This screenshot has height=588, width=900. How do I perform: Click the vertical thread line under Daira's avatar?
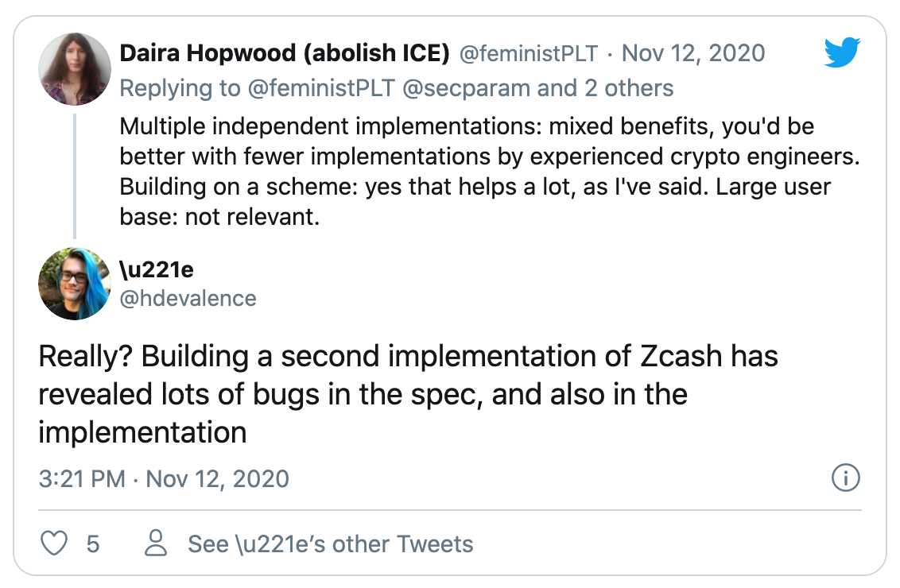pyautogui.click(x=75, y=175)
